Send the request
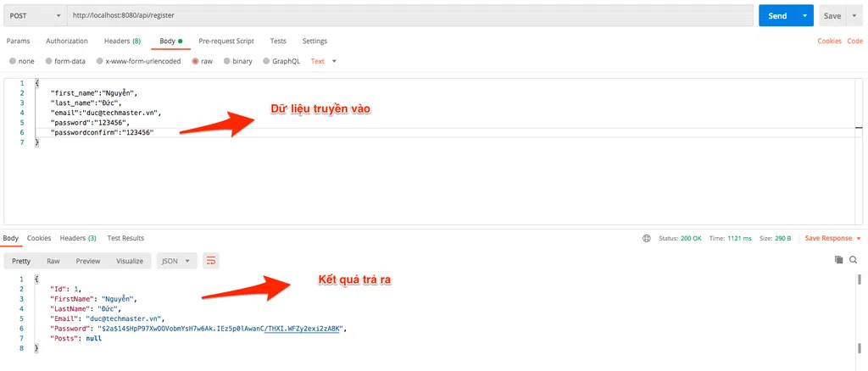The height and width of the screenshot is (371, 868). [777, 16]
